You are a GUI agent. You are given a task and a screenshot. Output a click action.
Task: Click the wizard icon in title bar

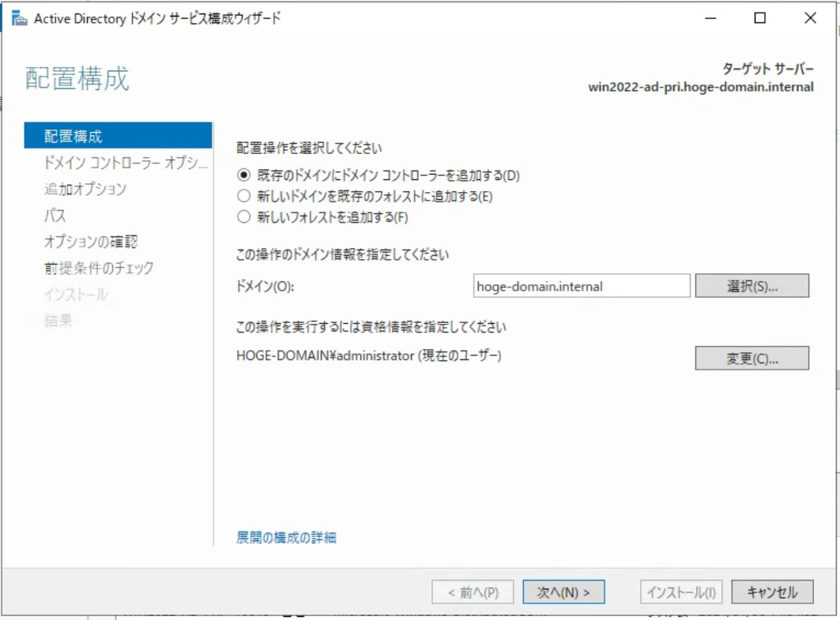(x=19, y=19)
